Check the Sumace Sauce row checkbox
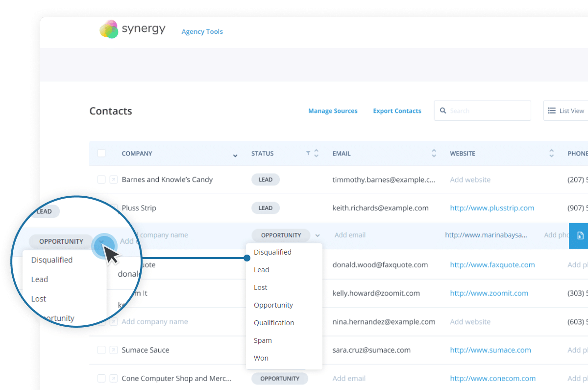Image resolution: width=588 pixels, height=390 pixels. pos(101,350)
